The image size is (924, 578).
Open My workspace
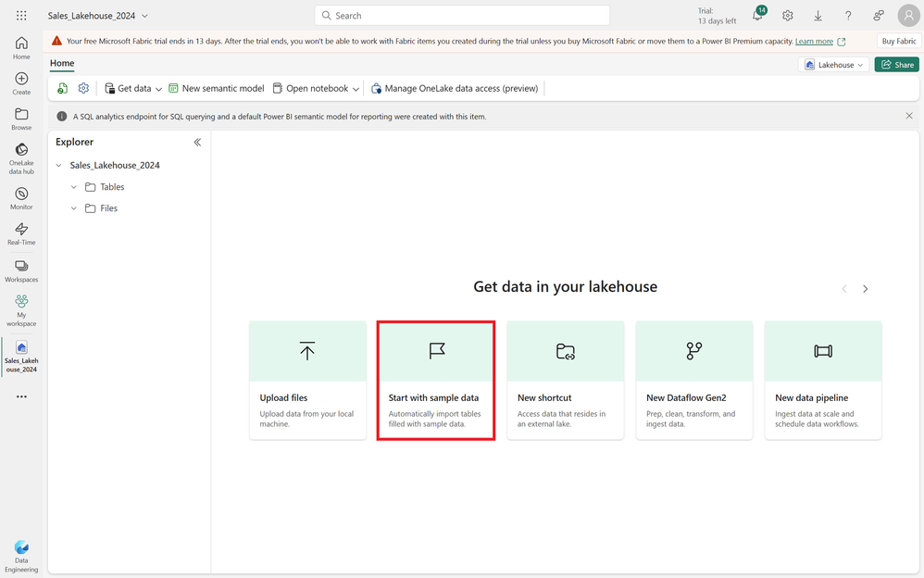21,310
